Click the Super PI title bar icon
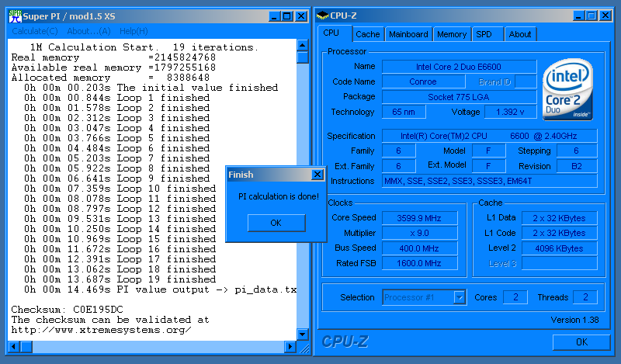Screen dimensions: 621x364 point(15,16)
